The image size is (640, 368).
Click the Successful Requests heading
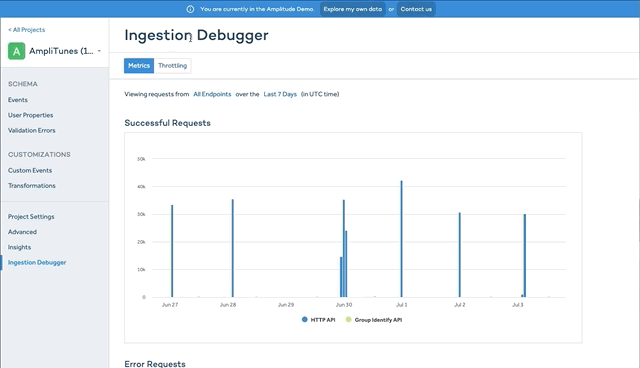167,123
